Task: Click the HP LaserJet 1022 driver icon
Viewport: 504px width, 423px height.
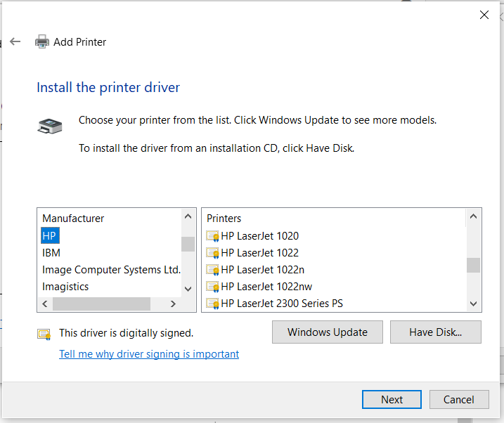Action: click(x=212, y=253)
